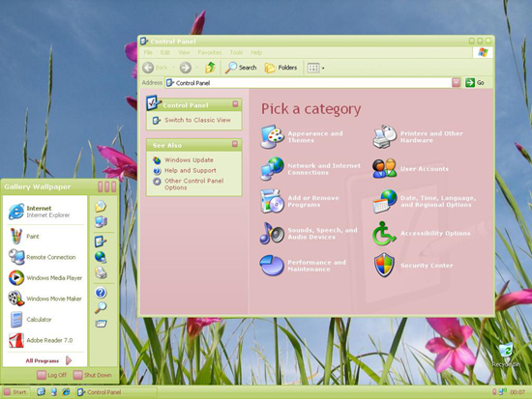Launch Windows Media Player from Start menu
This screenshot has width=532, height=399.
(44, 277)
